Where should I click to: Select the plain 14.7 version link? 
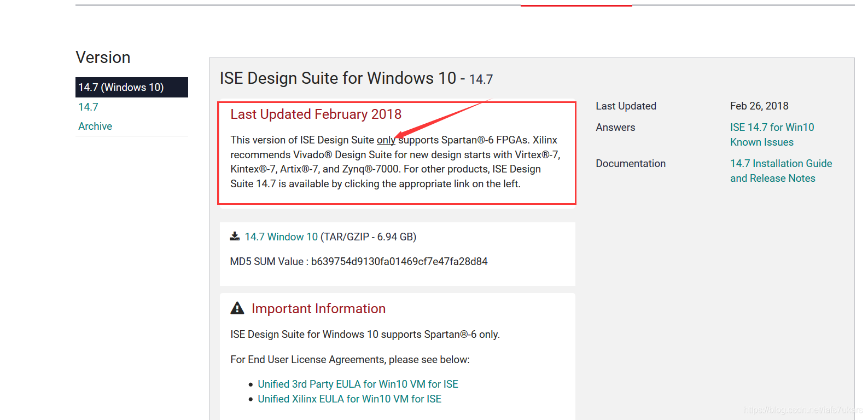[88, 107]
